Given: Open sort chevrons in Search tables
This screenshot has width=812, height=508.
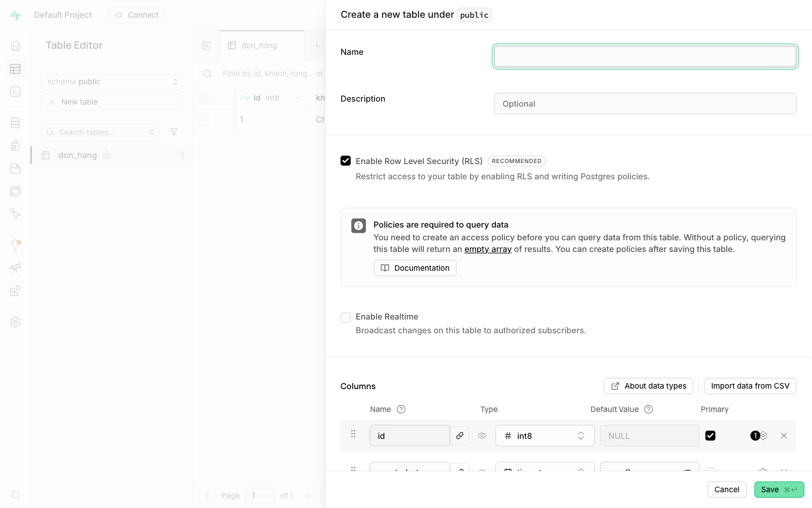Looking at the screenshot, I should (152, 132).
